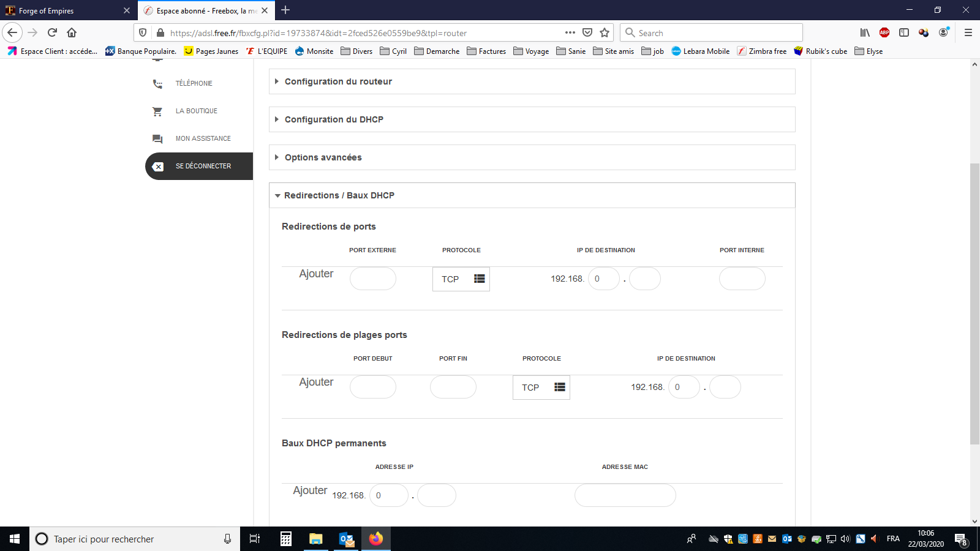Click the Port externe input field
This screenshot has height=551, width=980.
click(372, 279)
